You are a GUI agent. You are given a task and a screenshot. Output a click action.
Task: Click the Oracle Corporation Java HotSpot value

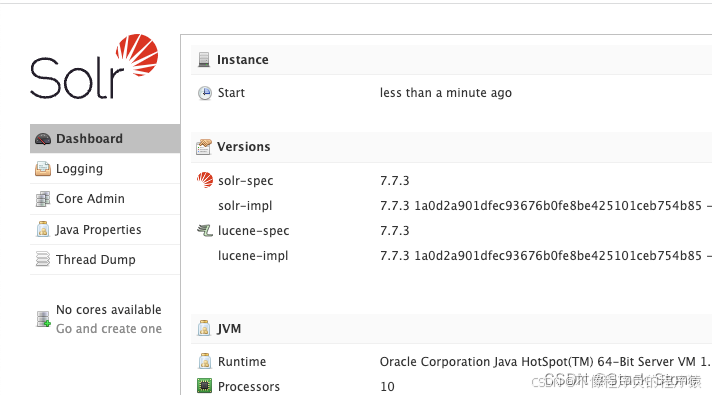pyautogui.click(x=546, y=361)
